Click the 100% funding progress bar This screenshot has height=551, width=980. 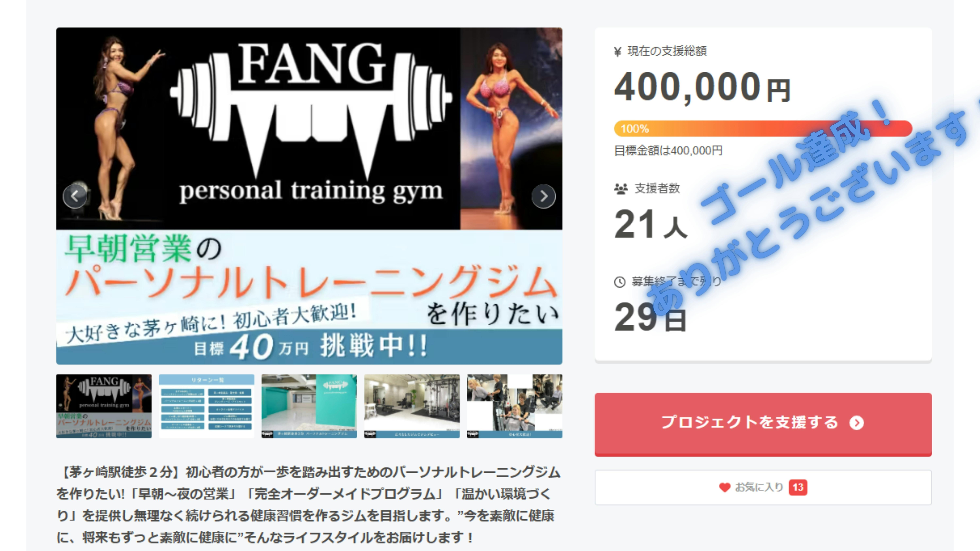tap(763, 128)
